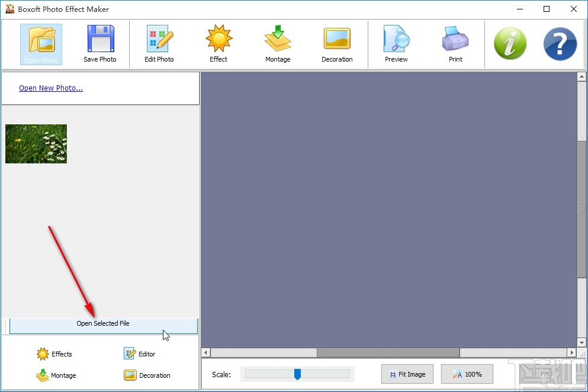This screenshot has width=588, height=392.
Task: Select the daisy field photo thumbnail
Action: (x=36, y=144)
